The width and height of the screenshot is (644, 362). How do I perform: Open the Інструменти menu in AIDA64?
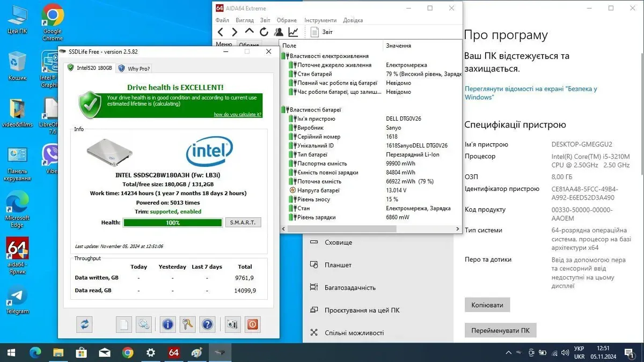[320, 20]
